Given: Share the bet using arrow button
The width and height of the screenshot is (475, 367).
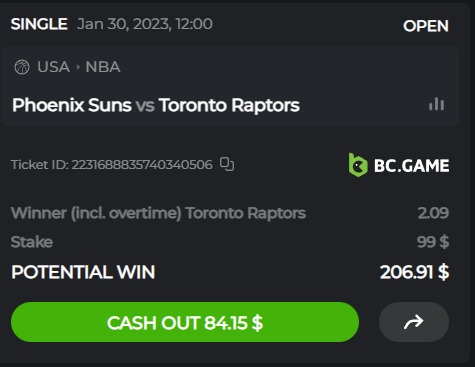Looking at the screenshot, I should click(x=414, y=322).
